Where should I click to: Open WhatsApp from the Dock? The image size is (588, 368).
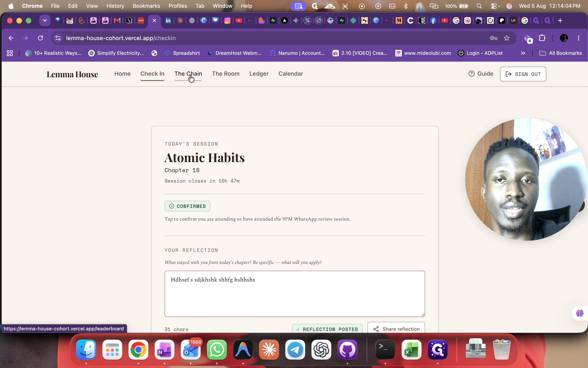click(217, 350)
